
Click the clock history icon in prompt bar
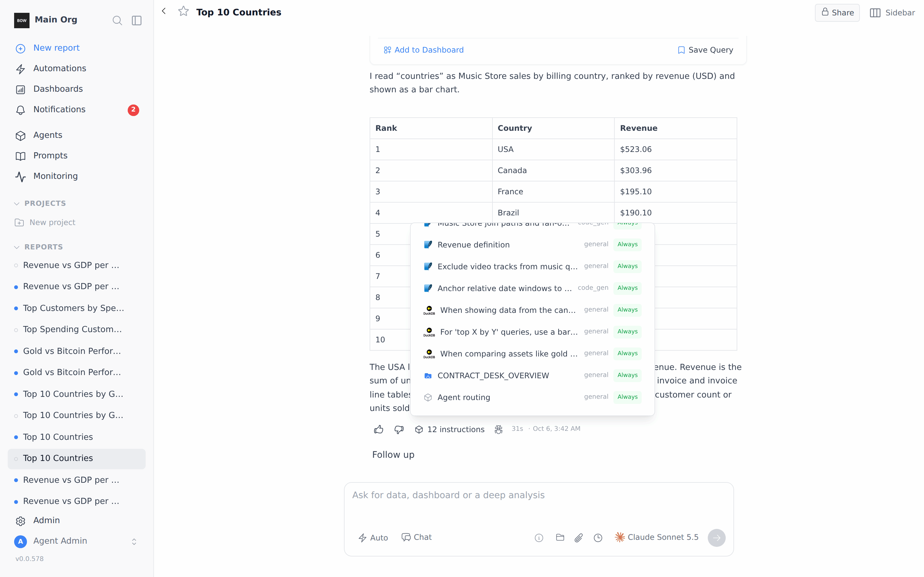pos(598,538)
